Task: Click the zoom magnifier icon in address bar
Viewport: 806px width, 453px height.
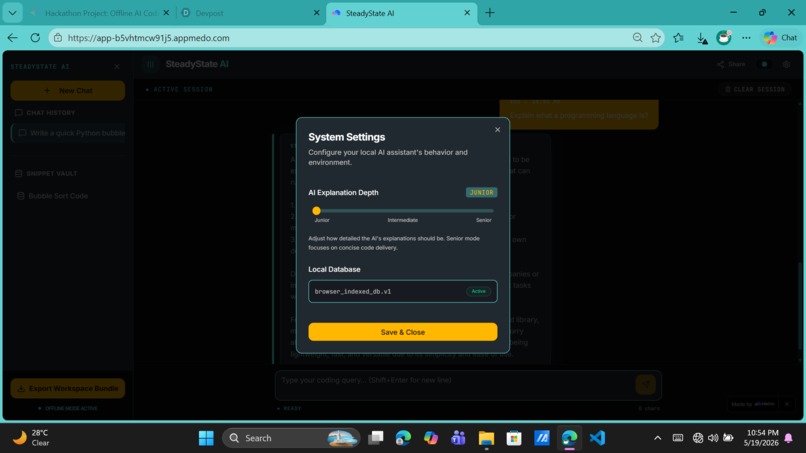Action: (x=637, y=38)
